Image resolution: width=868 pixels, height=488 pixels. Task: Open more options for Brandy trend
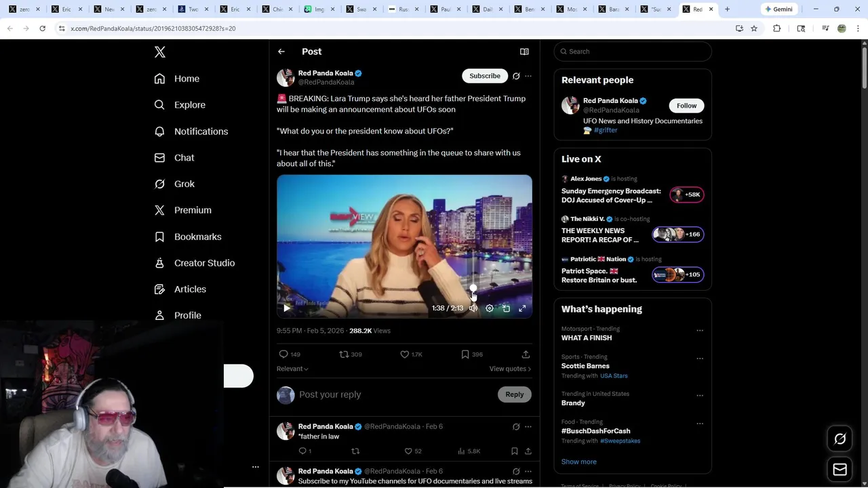(700, 396)
